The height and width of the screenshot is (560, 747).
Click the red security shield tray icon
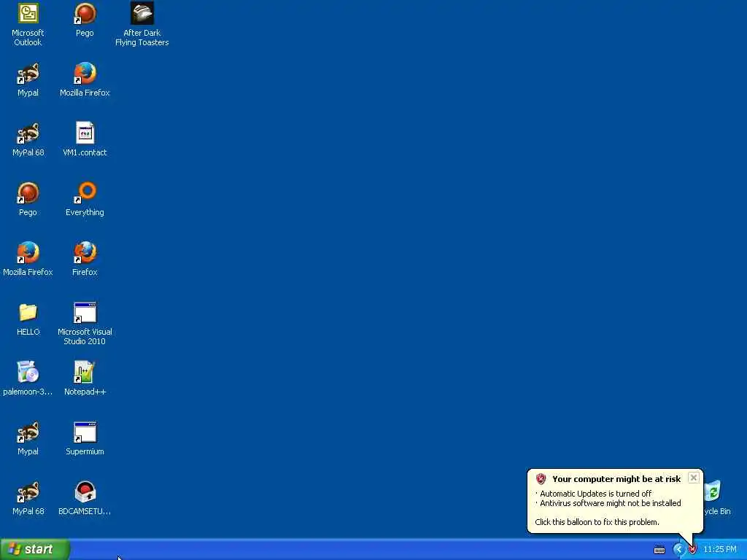click(x=692, y=550)
